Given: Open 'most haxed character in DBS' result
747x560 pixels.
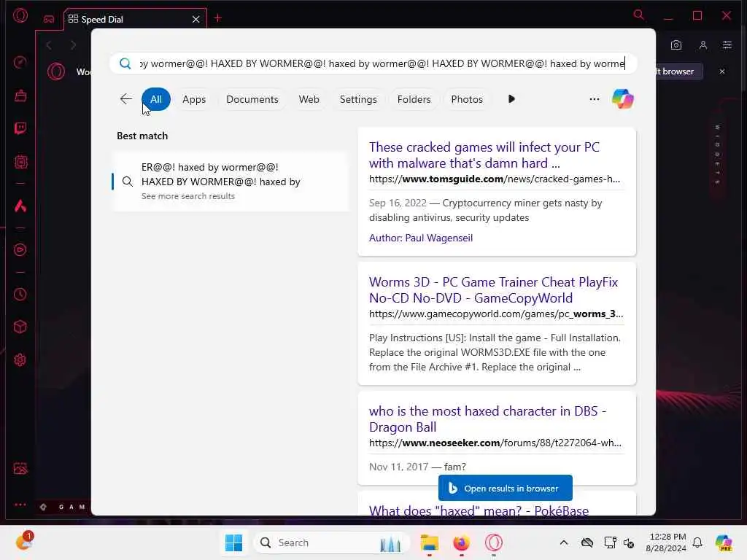Looking at the screenshot, I should [x=487, y=419].
